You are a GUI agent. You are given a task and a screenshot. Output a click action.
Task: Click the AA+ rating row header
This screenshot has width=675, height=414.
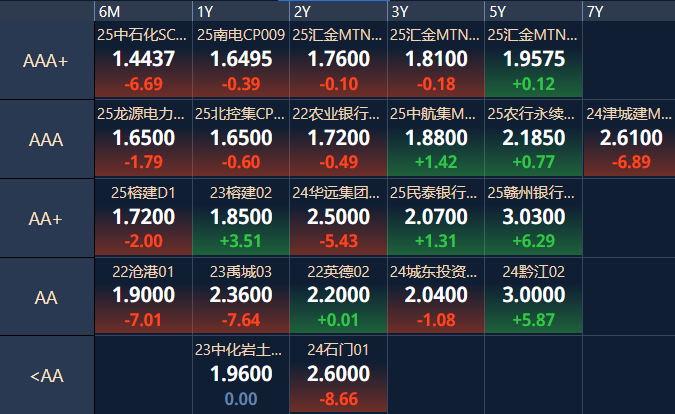click(x=46, y=219)
